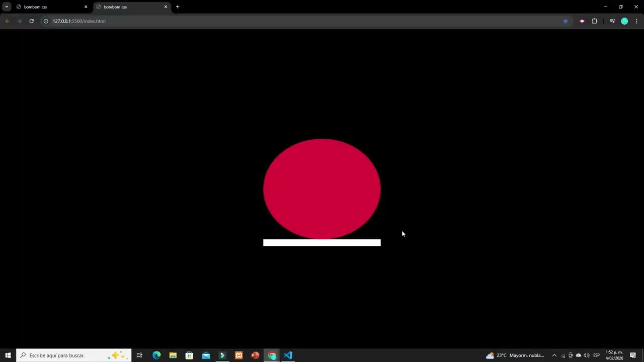The image size is (644, 362).
Task: Open the volume speaker control
Action: 587,355
